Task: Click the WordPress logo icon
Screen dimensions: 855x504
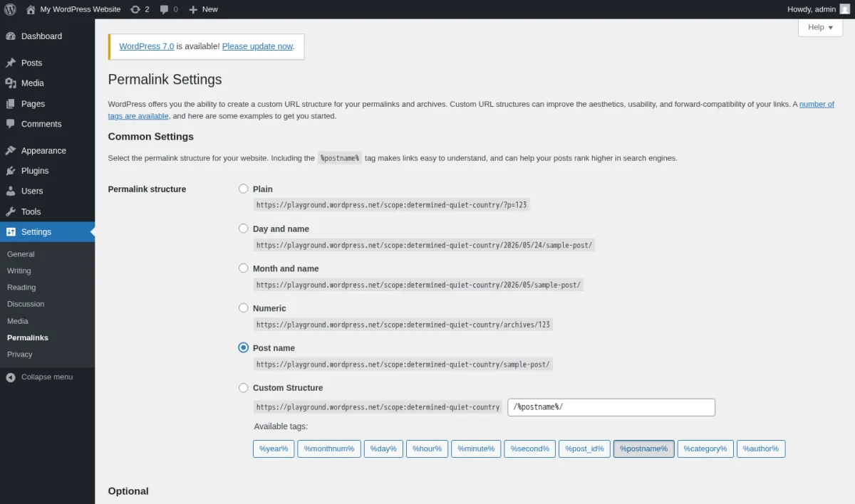Action: click(11, 9)
